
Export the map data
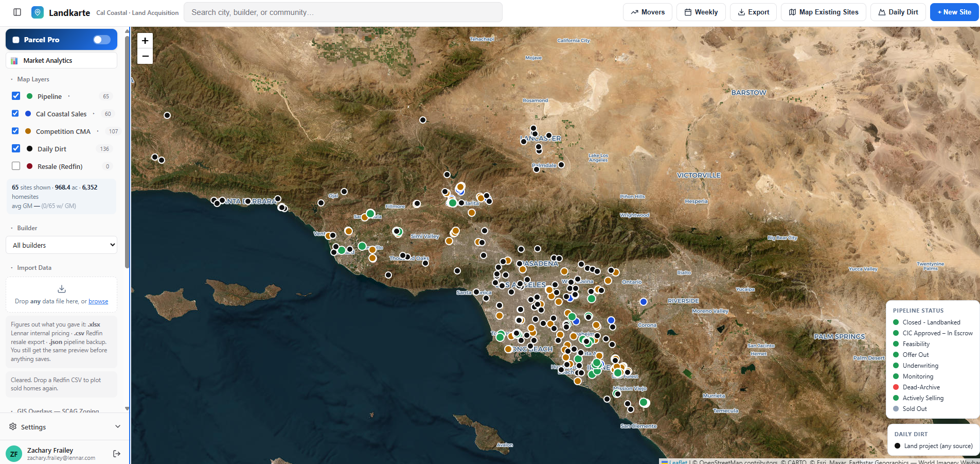pos(754,12)
